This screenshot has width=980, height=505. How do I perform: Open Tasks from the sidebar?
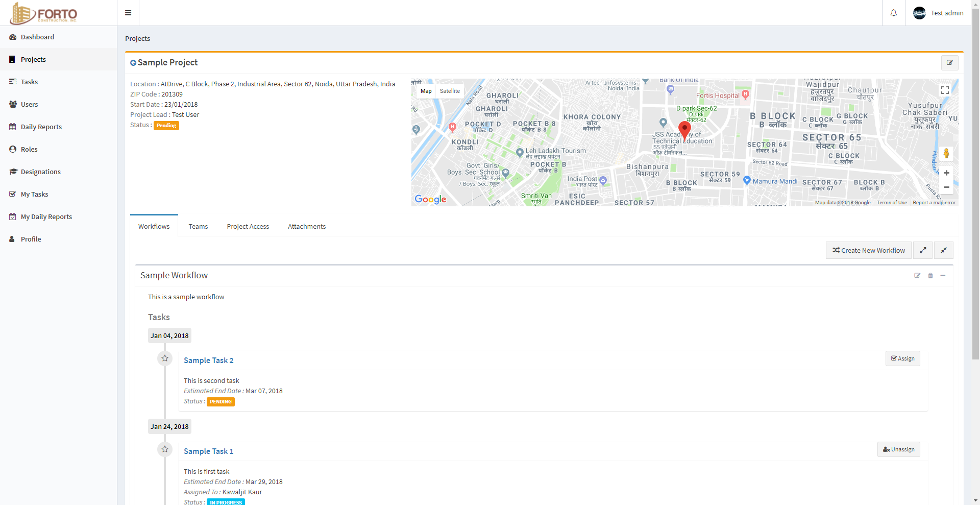tap(58, 82)
